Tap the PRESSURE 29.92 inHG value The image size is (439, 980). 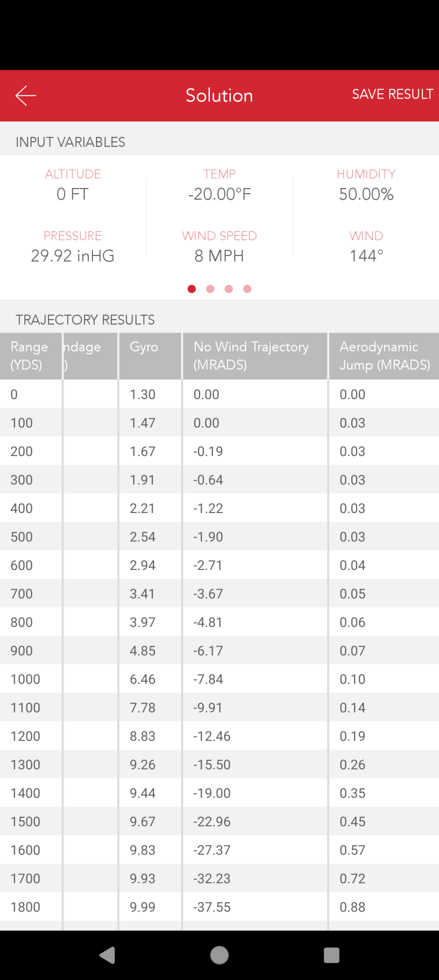[73, 256]
